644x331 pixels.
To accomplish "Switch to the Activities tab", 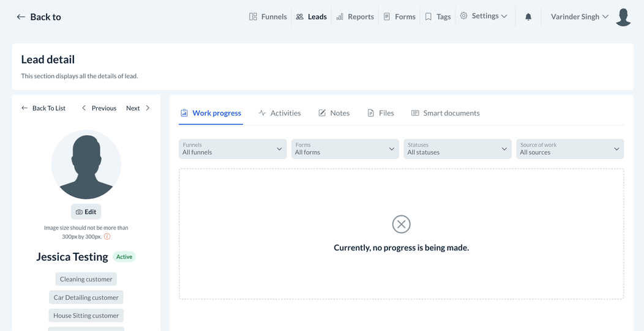I will tap(280, 113).
